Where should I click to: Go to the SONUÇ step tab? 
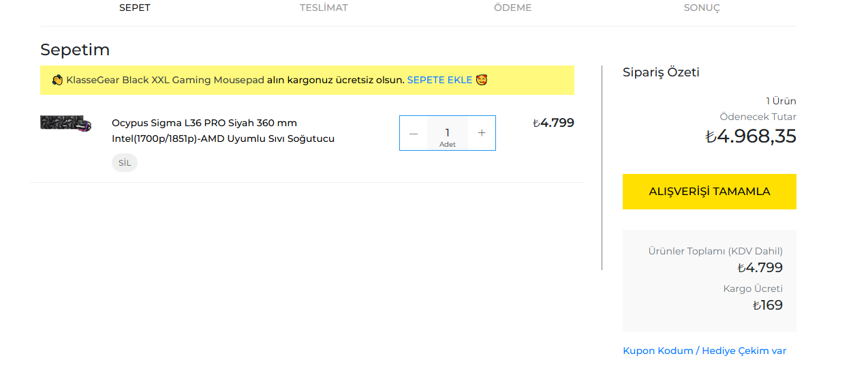click(702, 8)
